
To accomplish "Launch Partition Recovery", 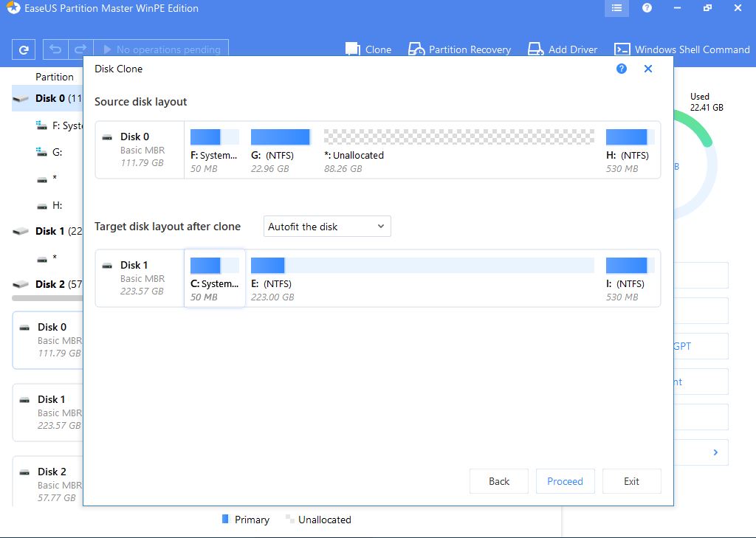I will tap(459, 49).
